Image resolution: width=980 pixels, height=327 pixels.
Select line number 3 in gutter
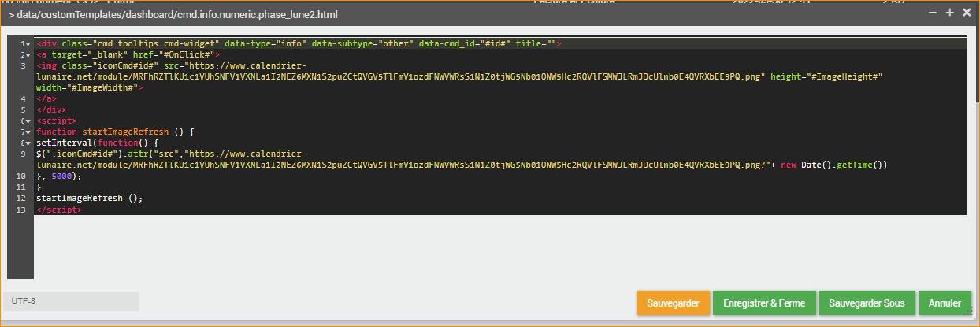pyautogui.click(x=23, y=66)
